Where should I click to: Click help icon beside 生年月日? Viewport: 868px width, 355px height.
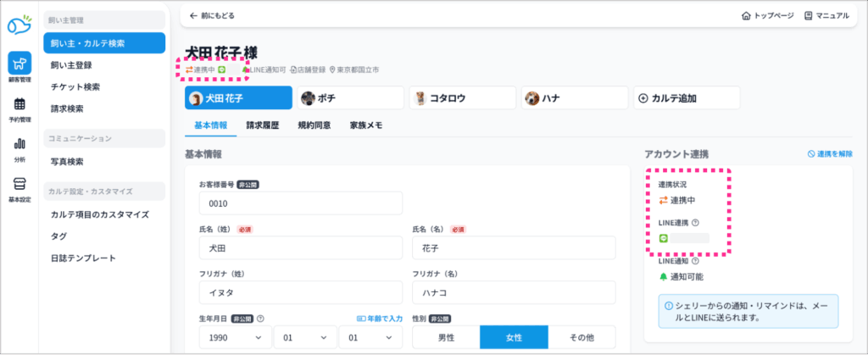tap(261, 319)
